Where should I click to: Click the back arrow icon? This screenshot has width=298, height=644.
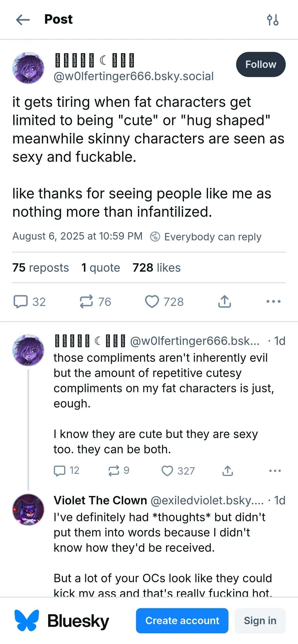point(23,20)
